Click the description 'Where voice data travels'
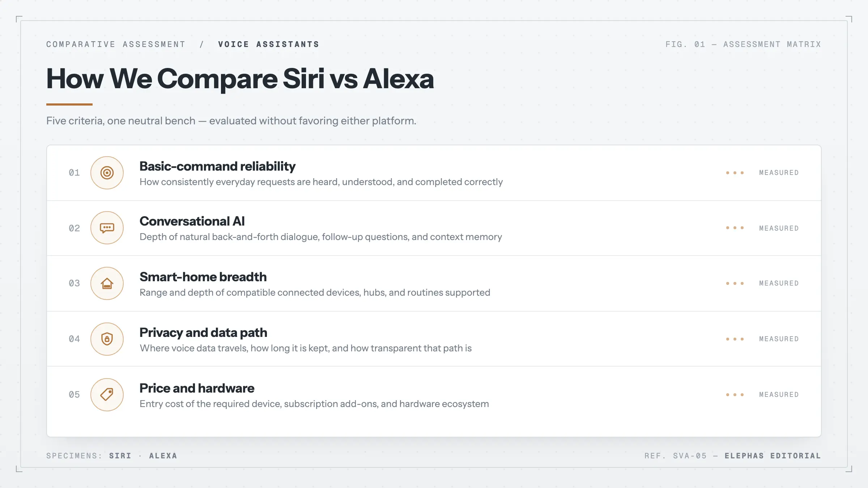868x488 pixels. 306,348
